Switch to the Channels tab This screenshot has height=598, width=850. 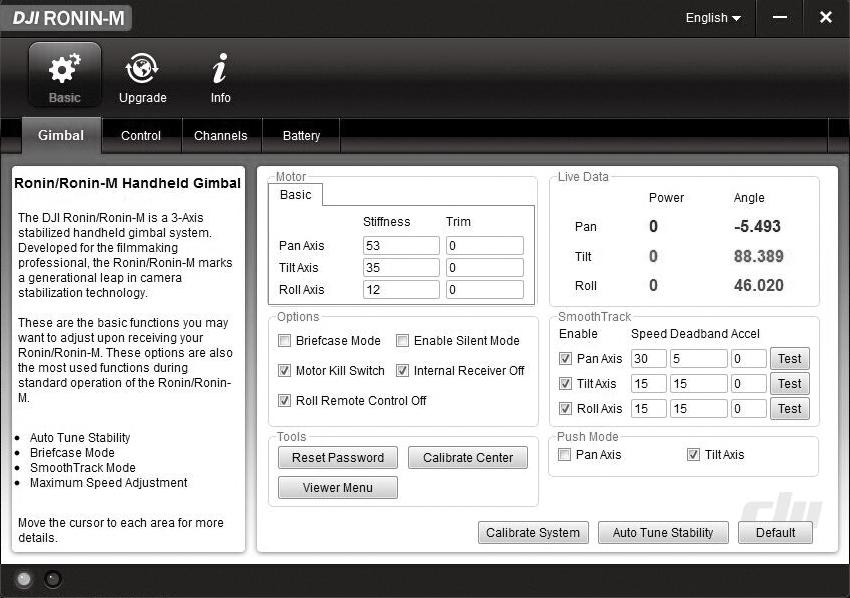click(221, 136)
